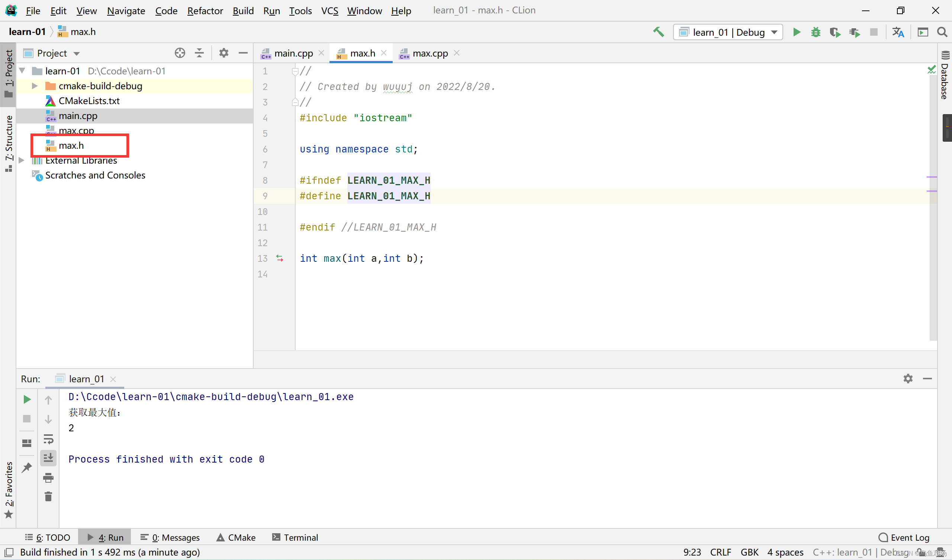This screenshot has width=952, height=560.
Task: Open Run panel settings gear
Action: (908, 378)
